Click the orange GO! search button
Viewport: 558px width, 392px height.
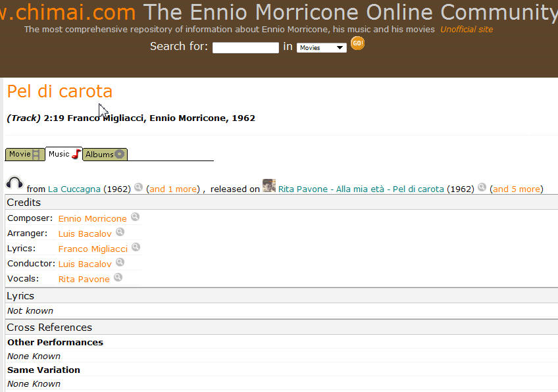(x=358, y=43)
